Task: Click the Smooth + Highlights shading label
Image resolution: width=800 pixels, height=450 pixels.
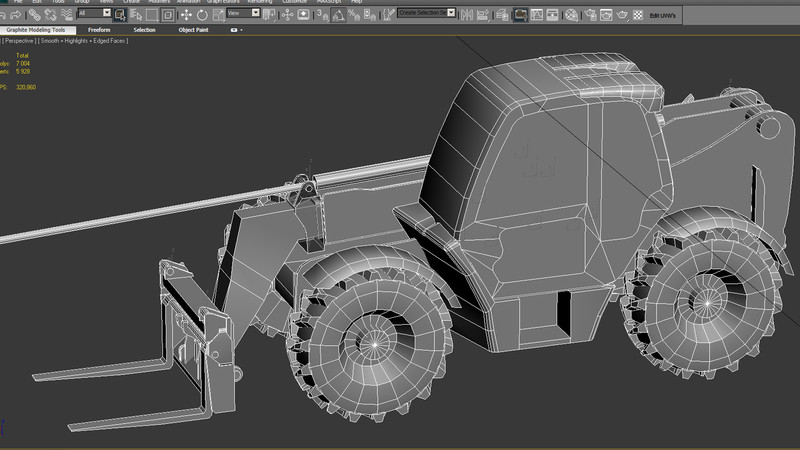Action: (65, 41)
